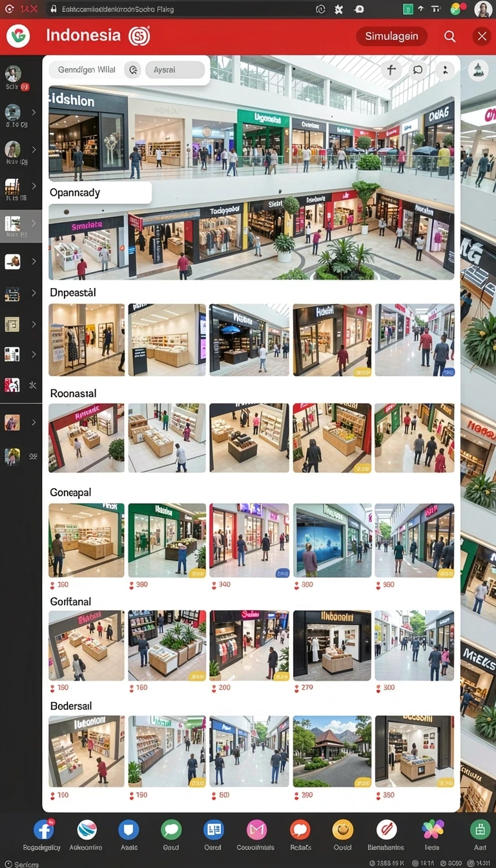Open first thumbnail in Roonasial row
Viewport: 496px width, 868px height.
tap(87, 438)
